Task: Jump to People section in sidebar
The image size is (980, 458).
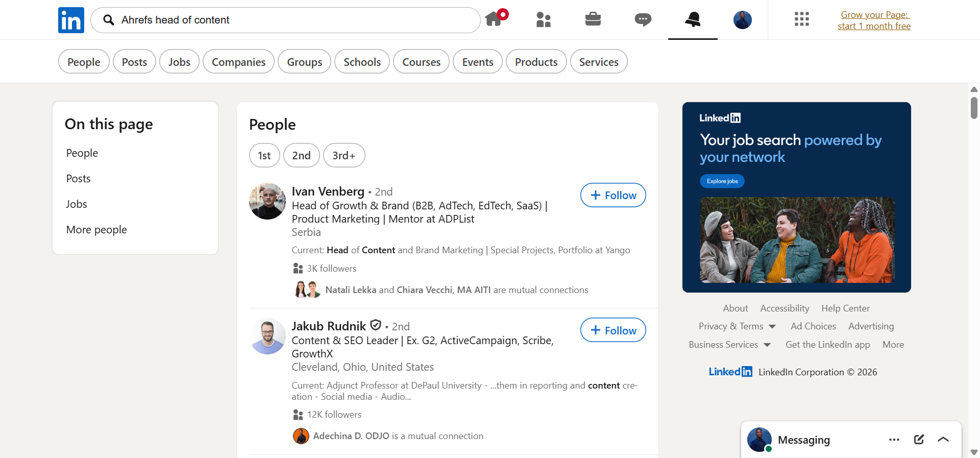Action: coord(82,153)
